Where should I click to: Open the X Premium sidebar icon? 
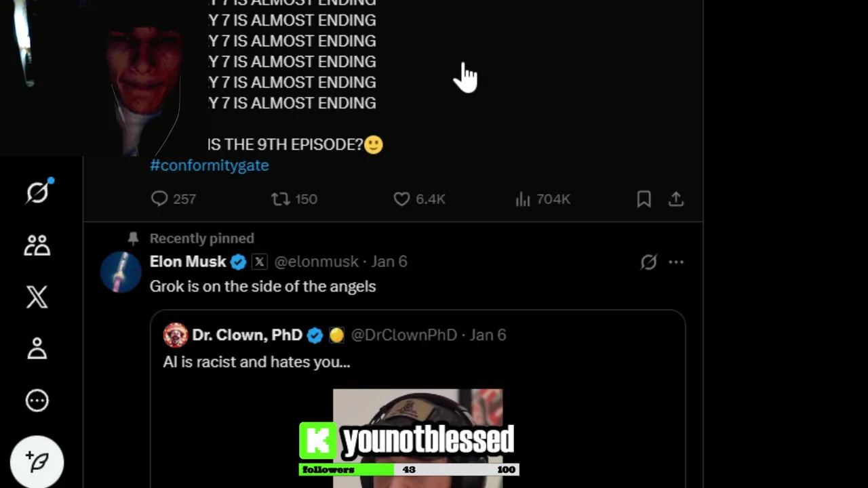(37, 297)
